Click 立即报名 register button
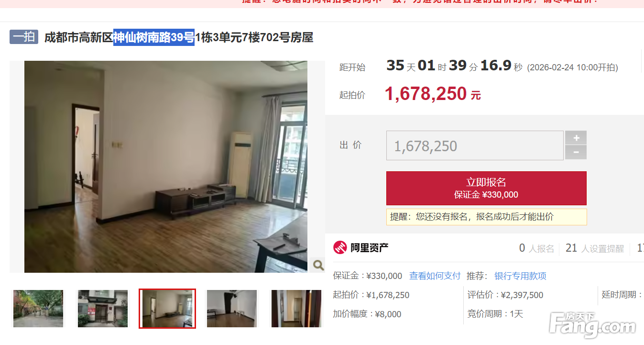The image size is (644, 345). [x=486, y=188]
